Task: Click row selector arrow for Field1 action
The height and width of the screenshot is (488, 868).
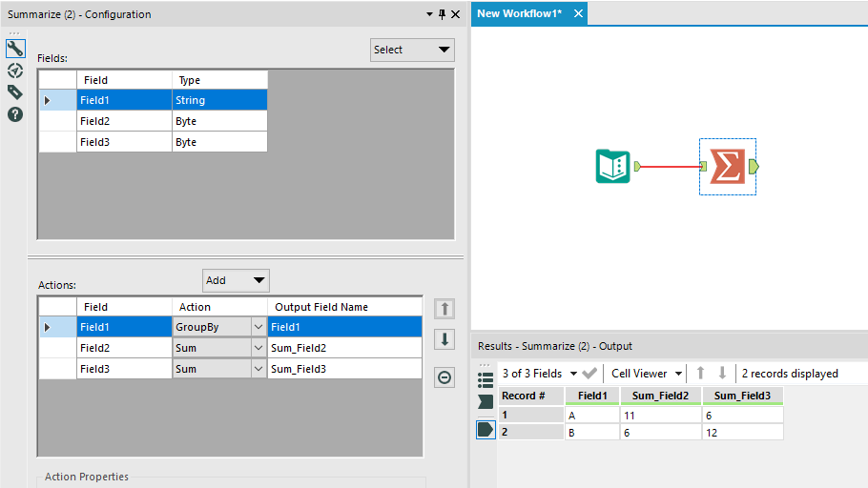Action: pos(48,327)
